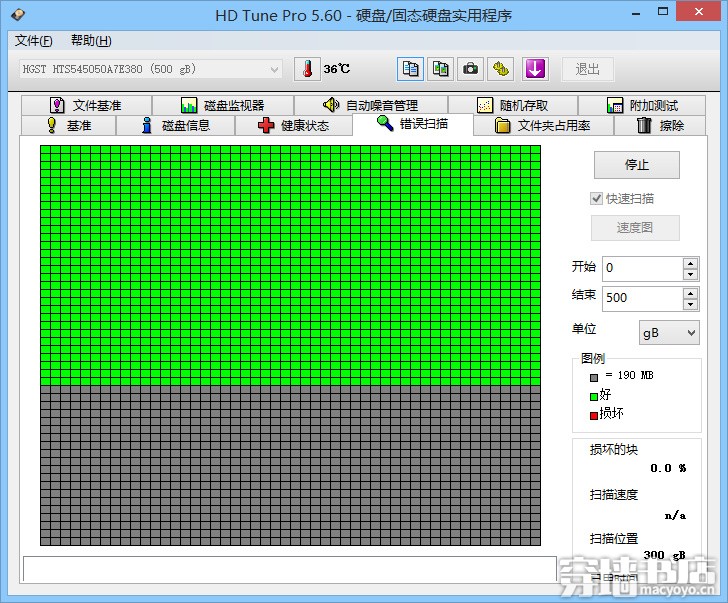728x603 pixels.
Task: Click the copy text to clipboard icon
Action: (410, 69)
